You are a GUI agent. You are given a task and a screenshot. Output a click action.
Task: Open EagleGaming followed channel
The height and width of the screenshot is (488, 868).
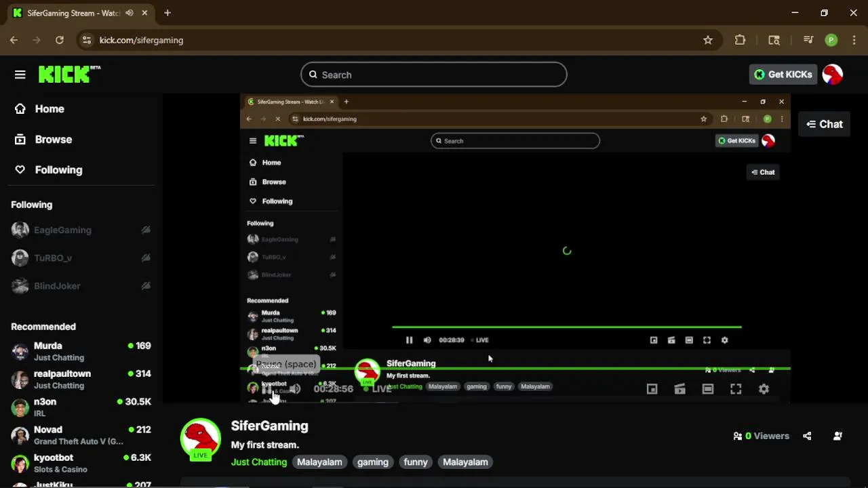[x=81, y=230]
